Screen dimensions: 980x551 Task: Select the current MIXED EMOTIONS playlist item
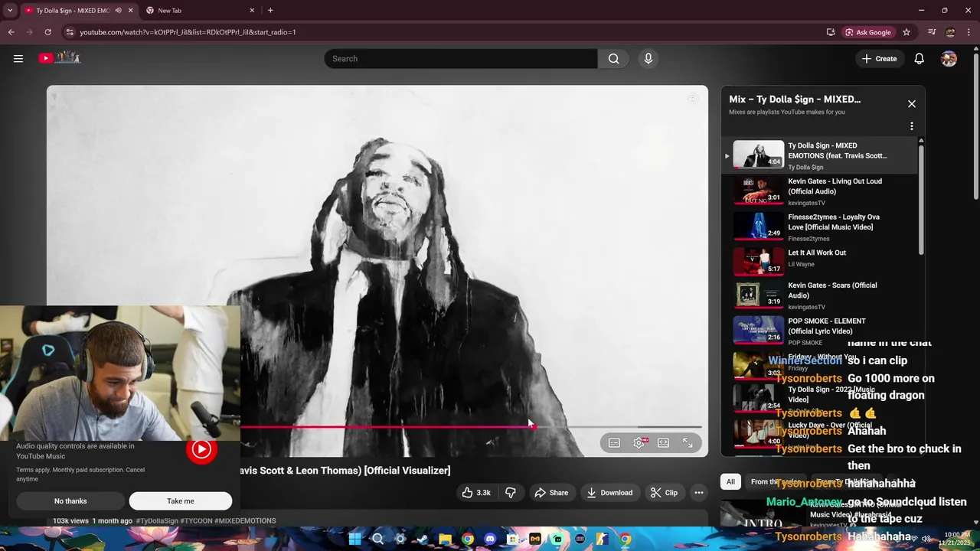pos(819,155)
